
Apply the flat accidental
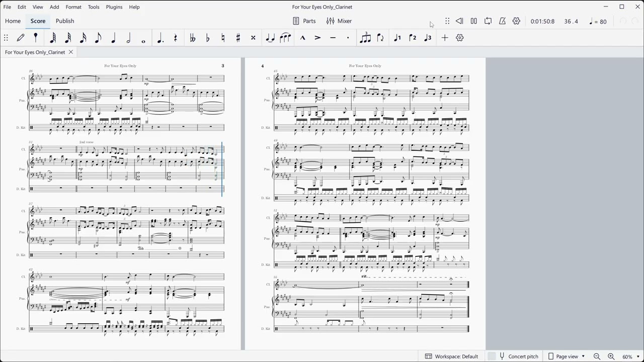[208, 38]
